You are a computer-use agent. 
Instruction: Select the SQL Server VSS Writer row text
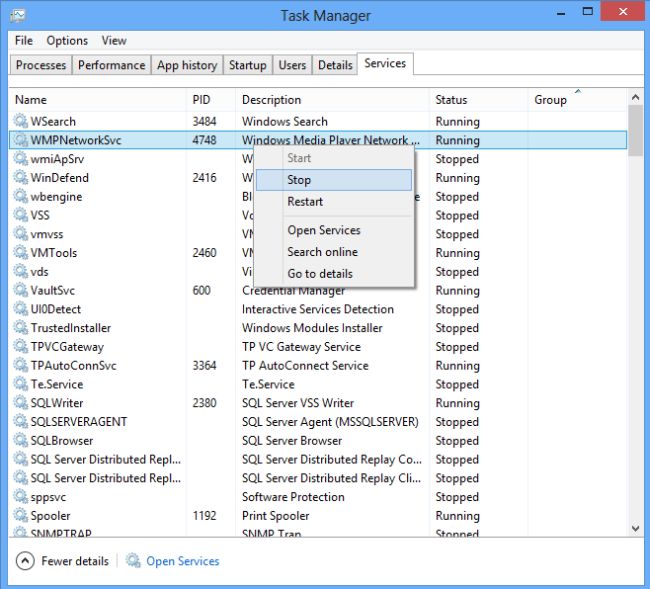pos(298,402)
